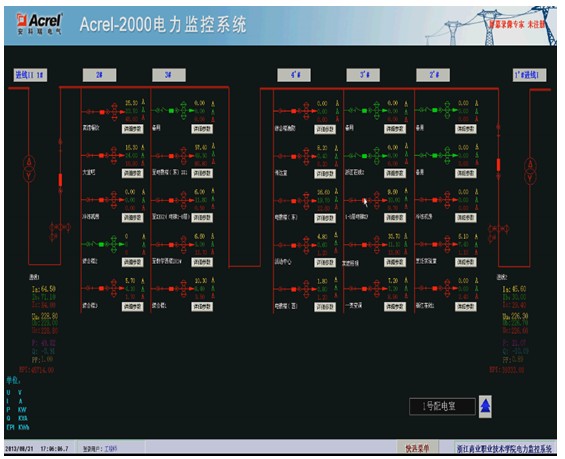Click the green current transformer symbol in cabinet 3#

point(184,111)
